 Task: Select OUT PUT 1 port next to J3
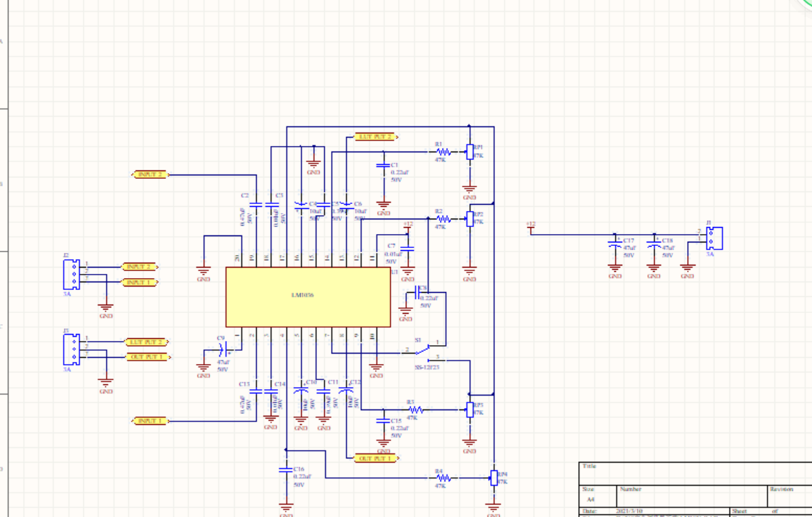147,357
